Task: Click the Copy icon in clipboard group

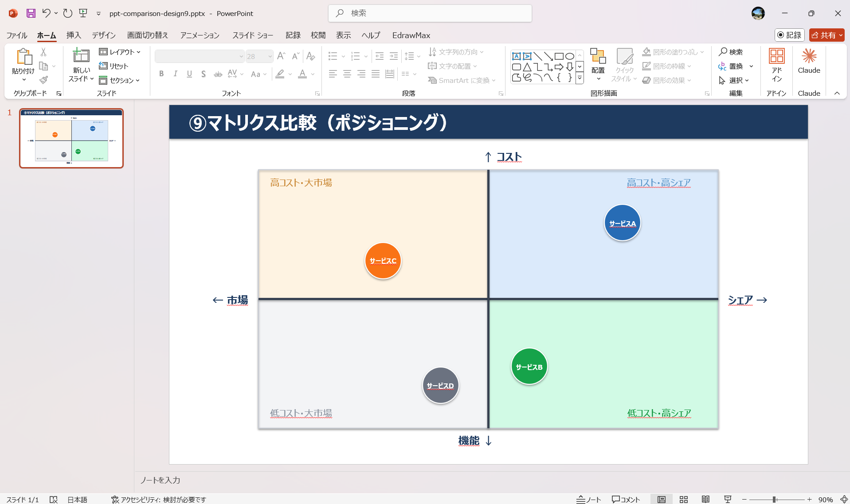Action: [x=43, y=66]
